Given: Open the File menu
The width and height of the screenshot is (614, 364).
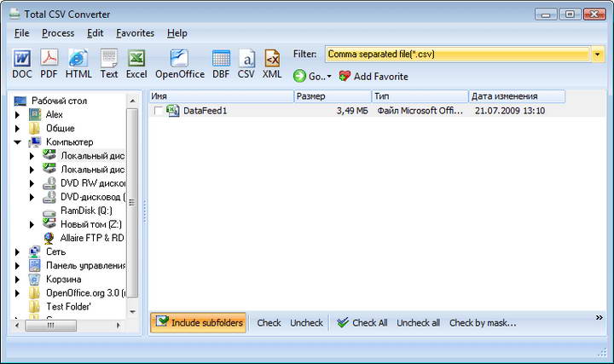Looking at the screenshot, I should tap(21, 33).
